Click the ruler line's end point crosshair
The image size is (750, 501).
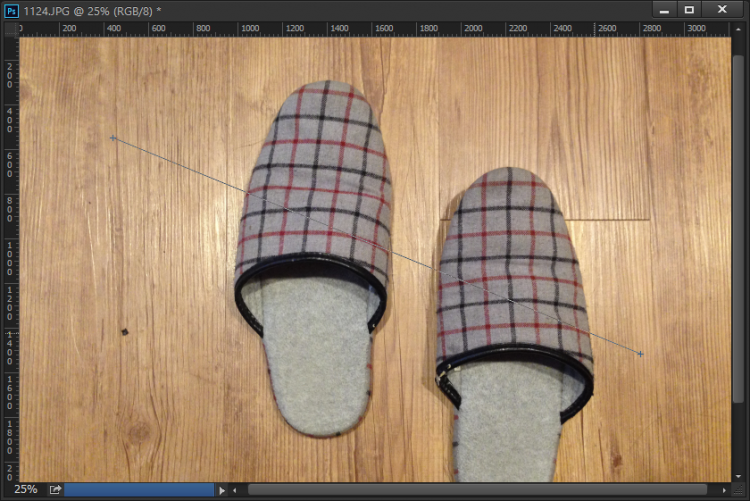pos(640,354)
